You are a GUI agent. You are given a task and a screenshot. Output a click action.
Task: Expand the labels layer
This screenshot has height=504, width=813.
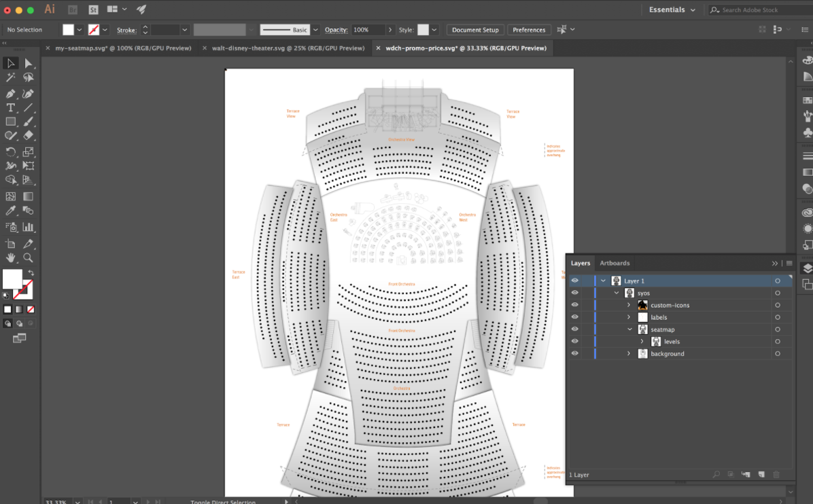pyautogui.click(x=629, y=317)
